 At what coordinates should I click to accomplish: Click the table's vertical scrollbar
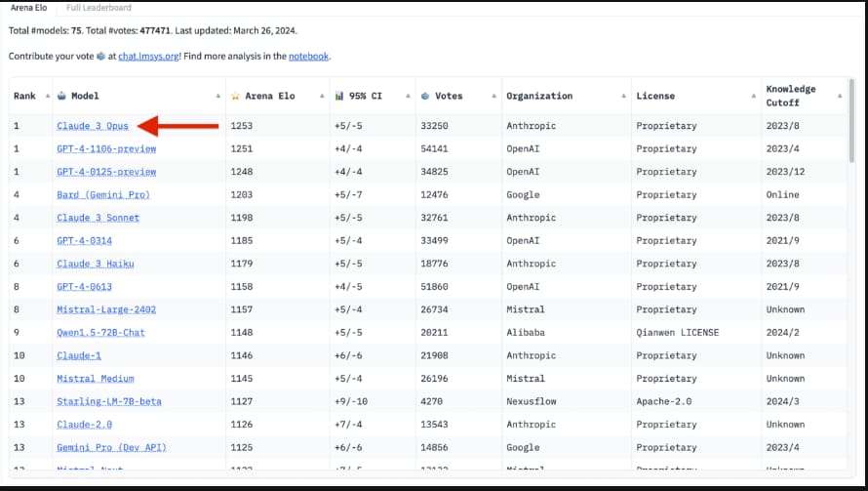point(851,121)
